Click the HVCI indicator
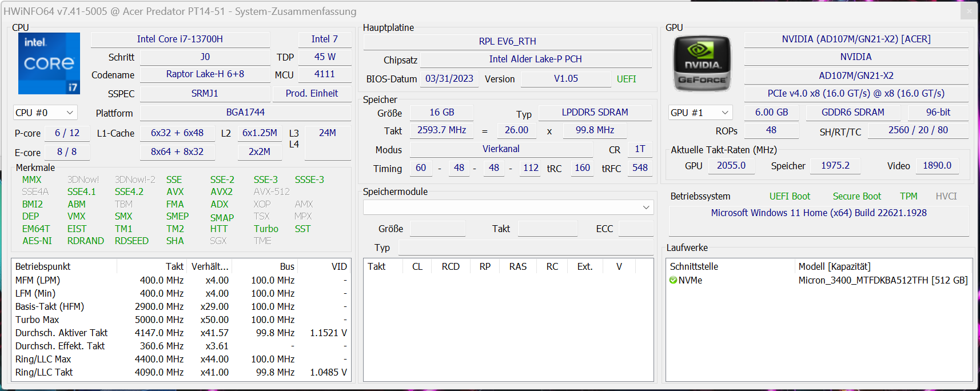This screenshot has height=391, width=980. [x=946, y=196]
